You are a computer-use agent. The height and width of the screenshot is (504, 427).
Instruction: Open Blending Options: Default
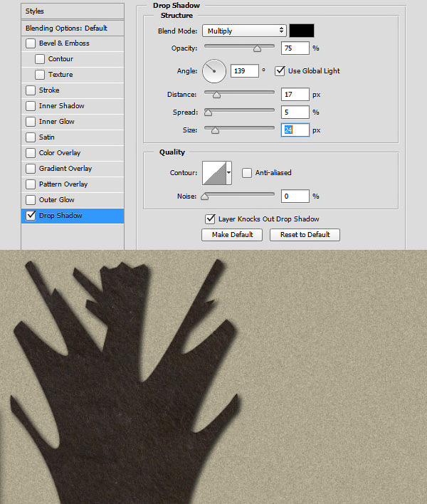[73, 28]
